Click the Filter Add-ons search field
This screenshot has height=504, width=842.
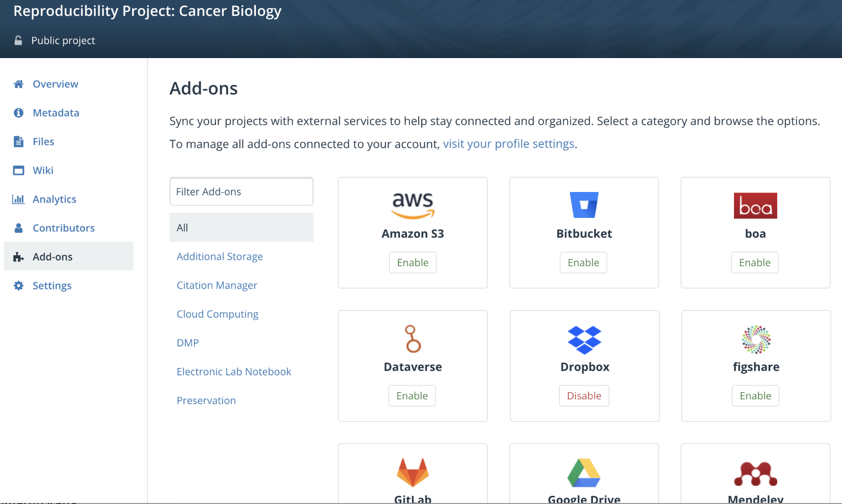241,192
